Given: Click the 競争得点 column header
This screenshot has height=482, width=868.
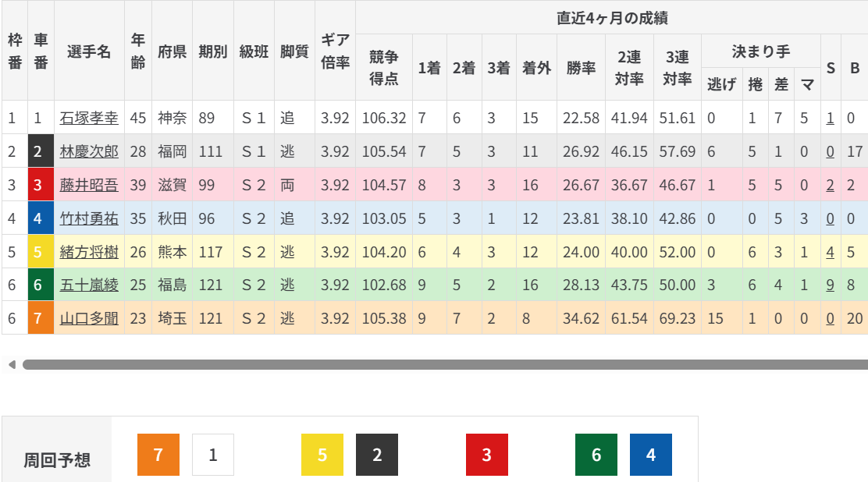Looking at the screenshot, I should [x=383, y=67].
